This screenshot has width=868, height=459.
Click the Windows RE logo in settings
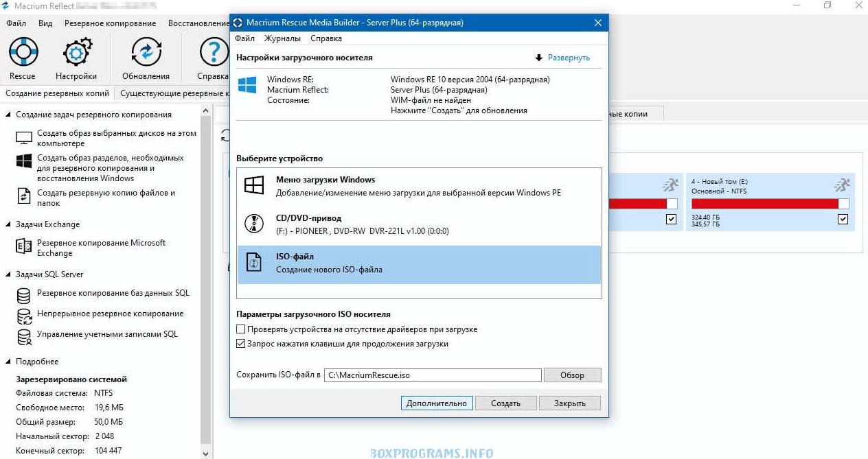pyautogui.click(x=247, y=84)
